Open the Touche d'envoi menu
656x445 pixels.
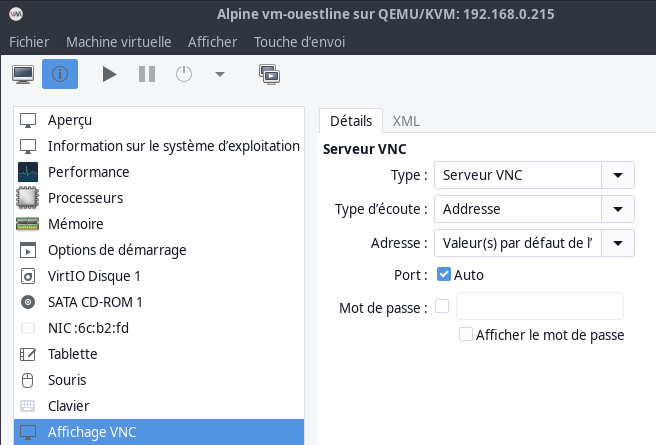(300, 42)
